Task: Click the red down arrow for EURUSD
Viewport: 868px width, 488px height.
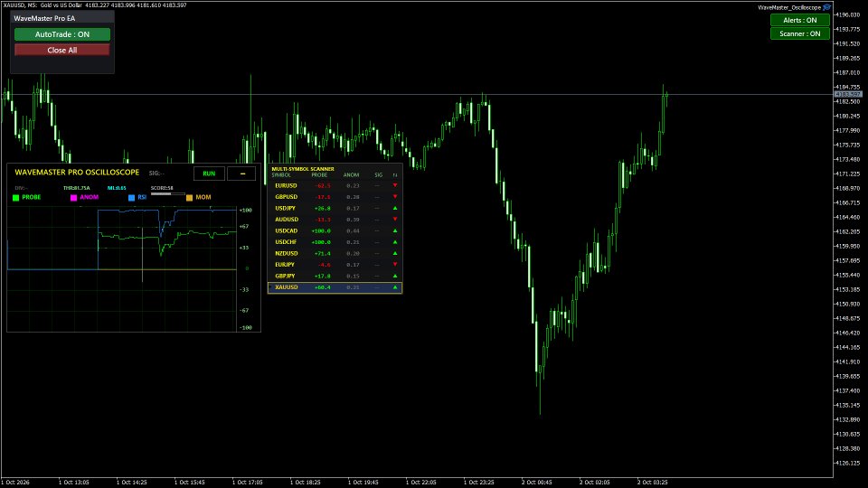Action: (395, 185)
